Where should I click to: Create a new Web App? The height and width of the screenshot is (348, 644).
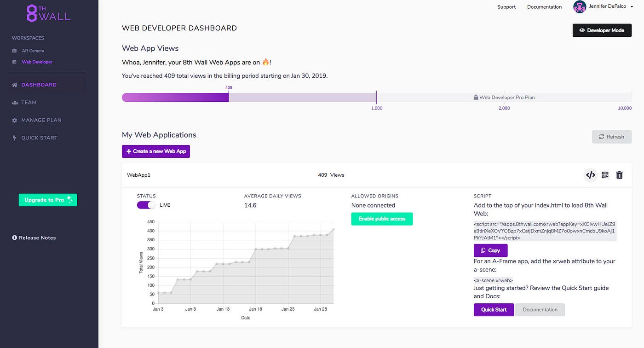[x=155, y=151]
